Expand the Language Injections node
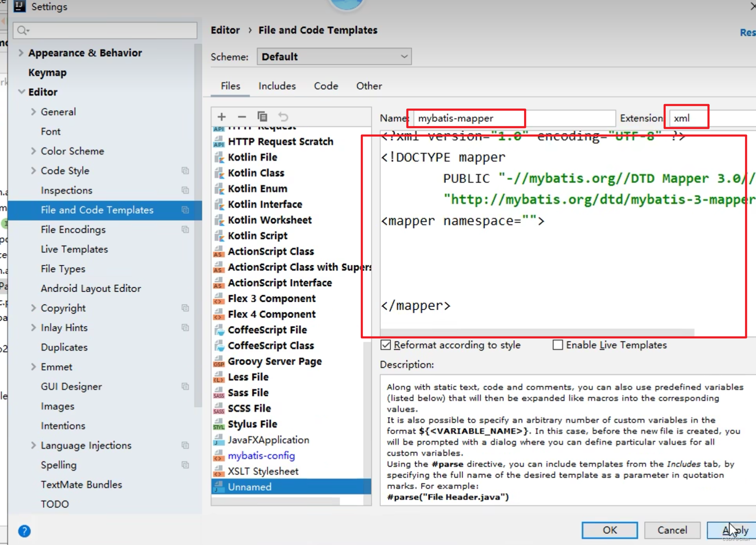Screen dimensions: 756x545 click(x=33, y=445)
